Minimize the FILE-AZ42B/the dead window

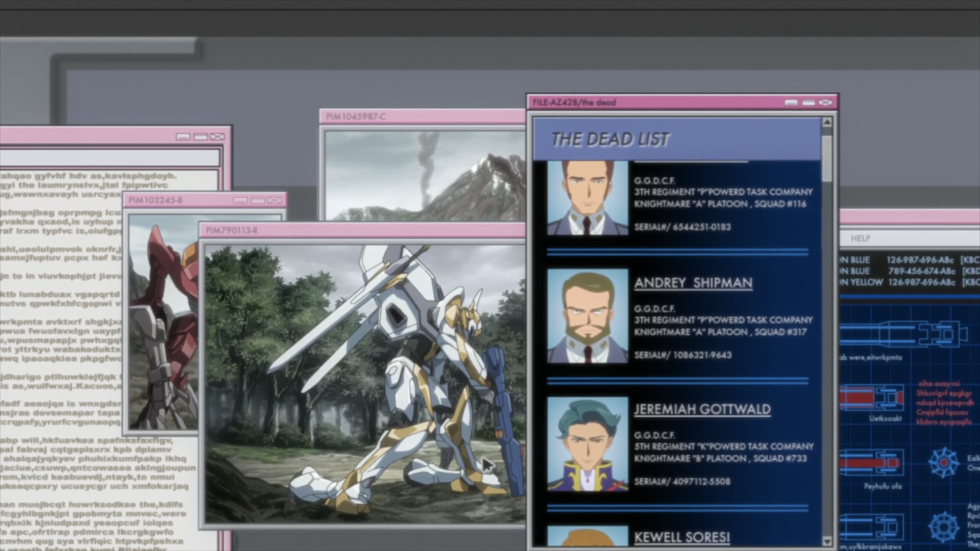tap(791, 103)
